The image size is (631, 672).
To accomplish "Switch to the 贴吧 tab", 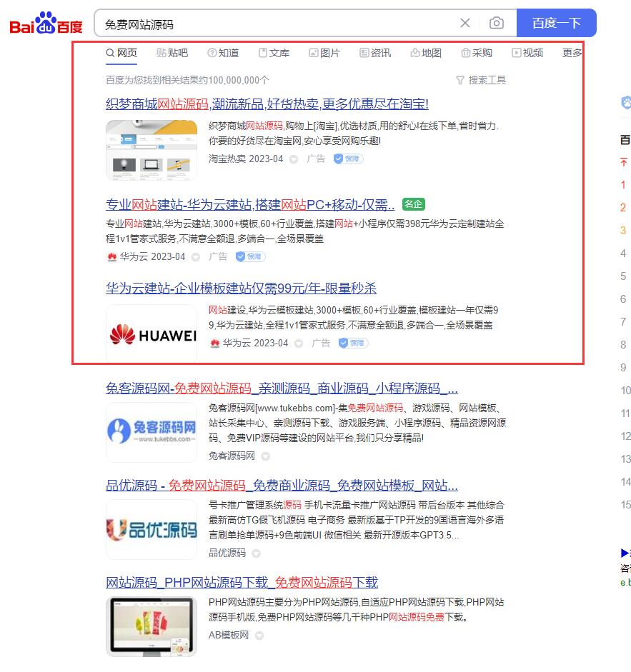I will tap(172, 53).
